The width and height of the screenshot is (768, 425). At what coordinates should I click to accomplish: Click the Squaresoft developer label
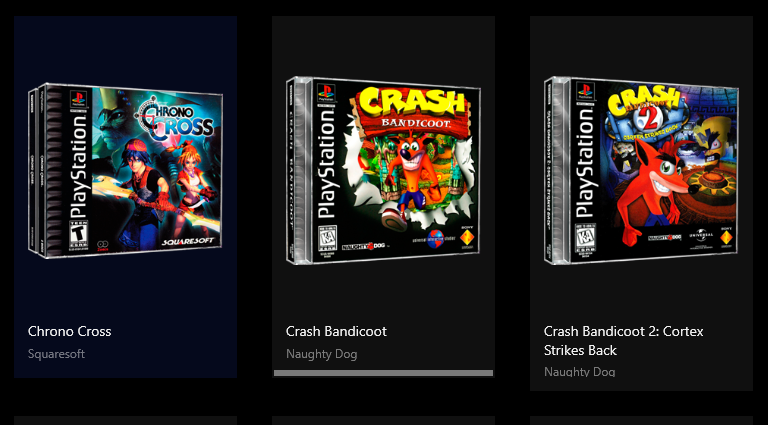56,354
